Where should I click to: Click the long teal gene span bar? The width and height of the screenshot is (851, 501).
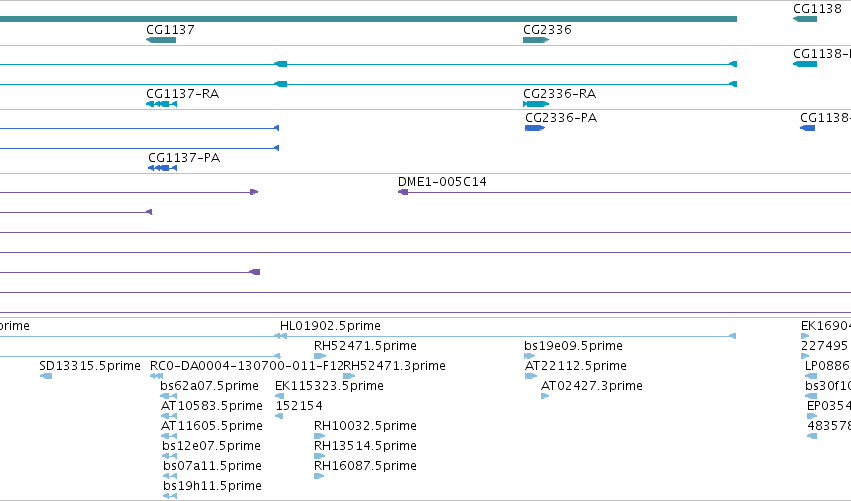[x=369, y=19]
